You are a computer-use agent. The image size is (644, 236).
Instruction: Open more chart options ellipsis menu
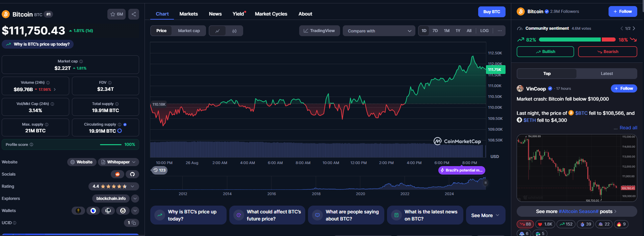click(499, 31)
